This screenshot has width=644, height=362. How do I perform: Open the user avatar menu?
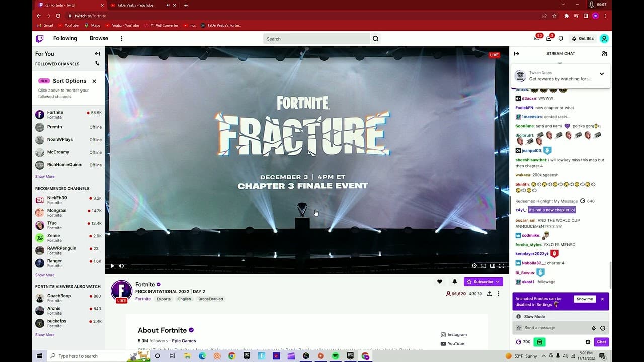pos(604,39)
